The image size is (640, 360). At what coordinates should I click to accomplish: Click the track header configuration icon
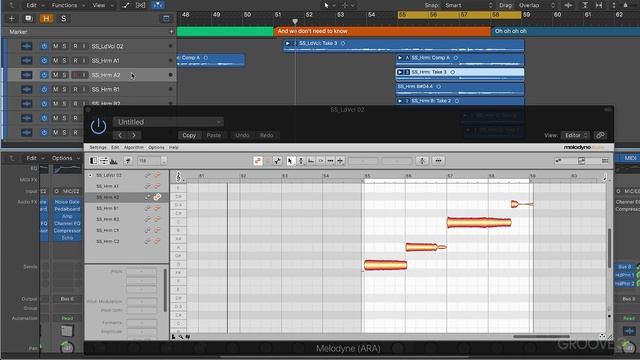(x=166, y=19)
